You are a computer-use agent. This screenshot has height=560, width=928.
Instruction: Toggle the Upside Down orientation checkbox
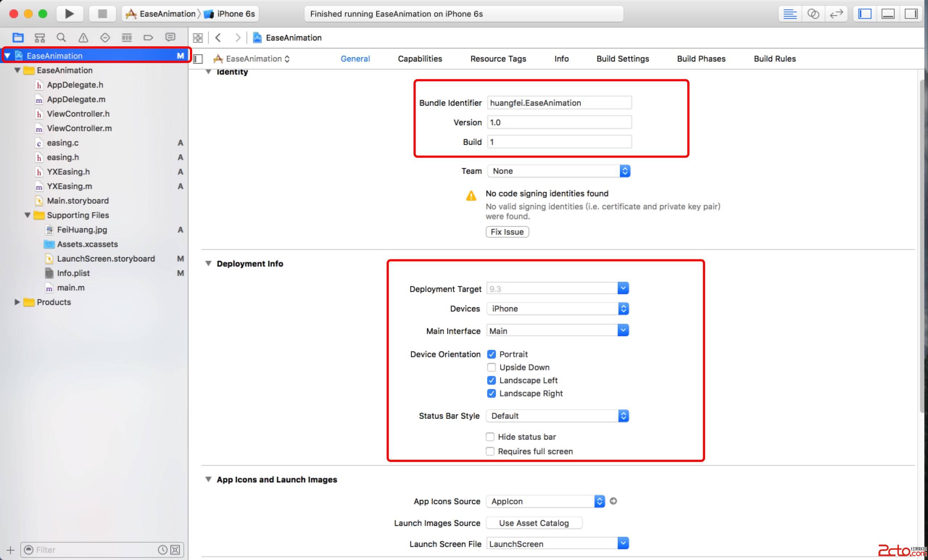click(x=491, y=367)
